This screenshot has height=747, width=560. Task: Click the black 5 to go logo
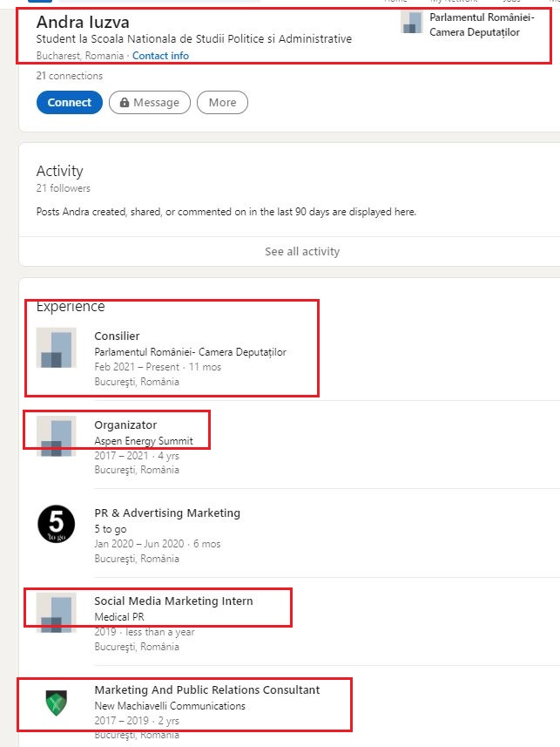pyautogui.click(x=56, y=524)
